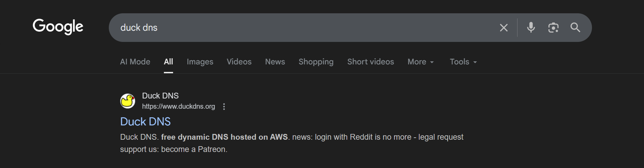The image size is (644, 168).
Task: Click the yellow duck favicon
Action: 128,101
